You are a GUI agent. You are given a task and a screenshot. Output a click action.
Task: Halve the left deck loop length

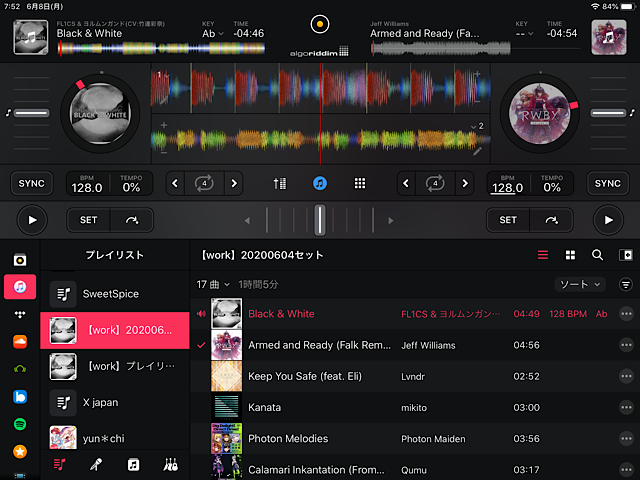[x=175, y=183]
